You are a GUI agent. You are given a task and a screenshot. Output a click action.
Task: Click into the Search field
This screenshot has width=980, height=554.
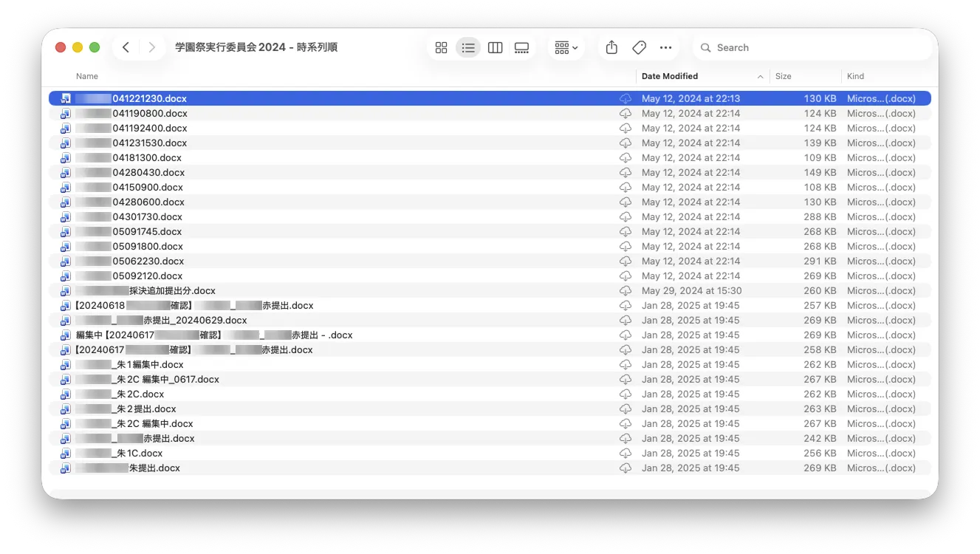pos(812,47)
